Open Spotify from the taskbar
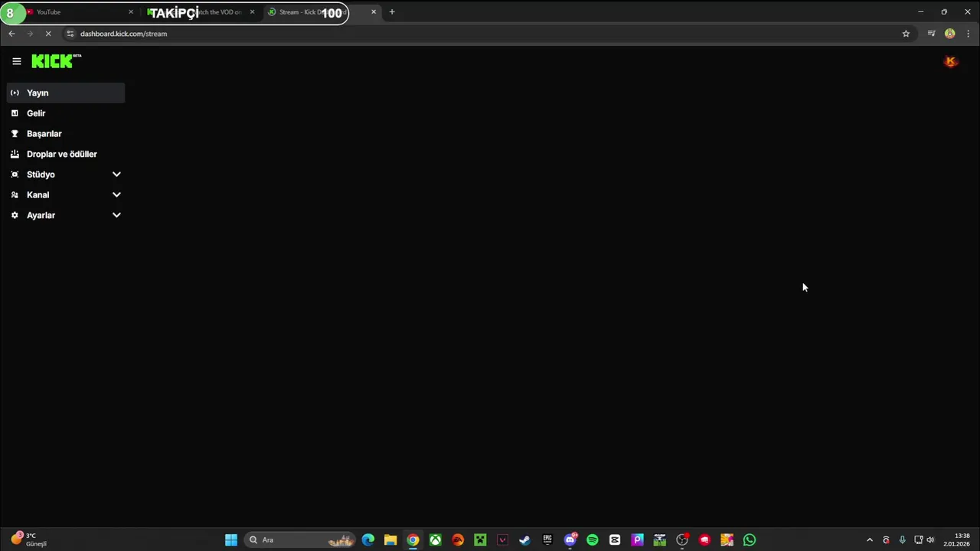The width and height of the screenshot is (980, 551). pyautogui.click(x=593, y=540)
